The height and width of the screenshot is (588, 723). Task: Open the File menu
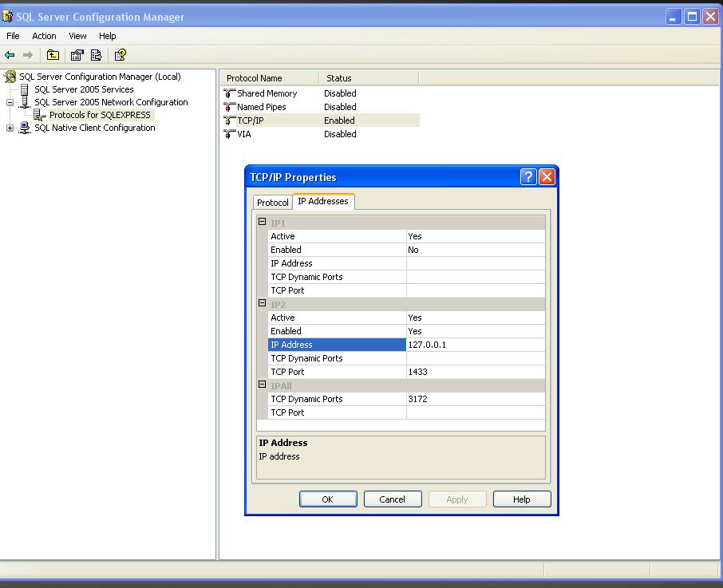click(x=13, y=36)
